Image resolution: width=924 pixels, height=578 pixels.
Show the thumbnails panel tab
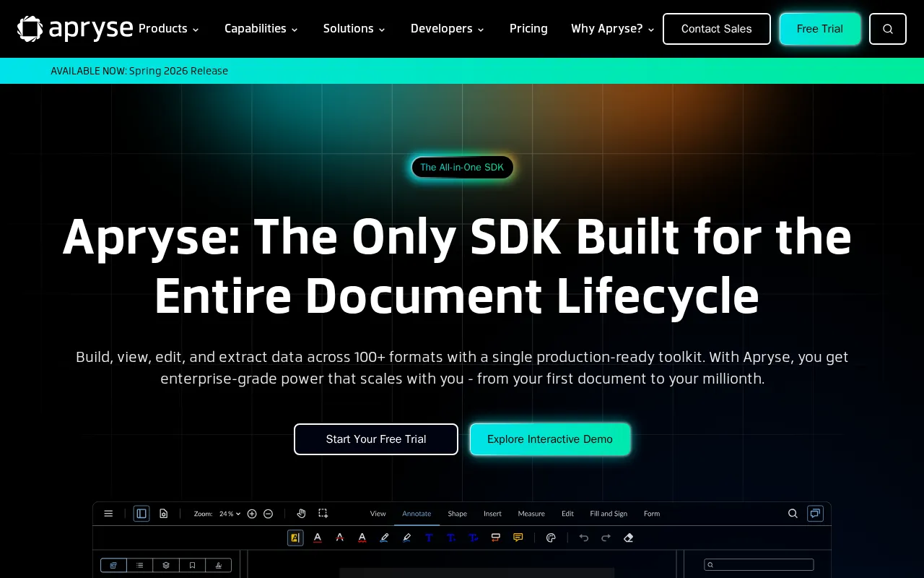tap(113, 565)
